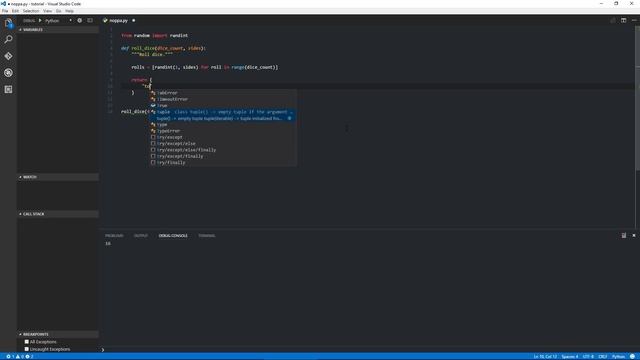Image resolution: width=640 pixels, height=360 pixels.
Task: Insert the try/except/else snippet suggestion
Action: tap(222, 144)
